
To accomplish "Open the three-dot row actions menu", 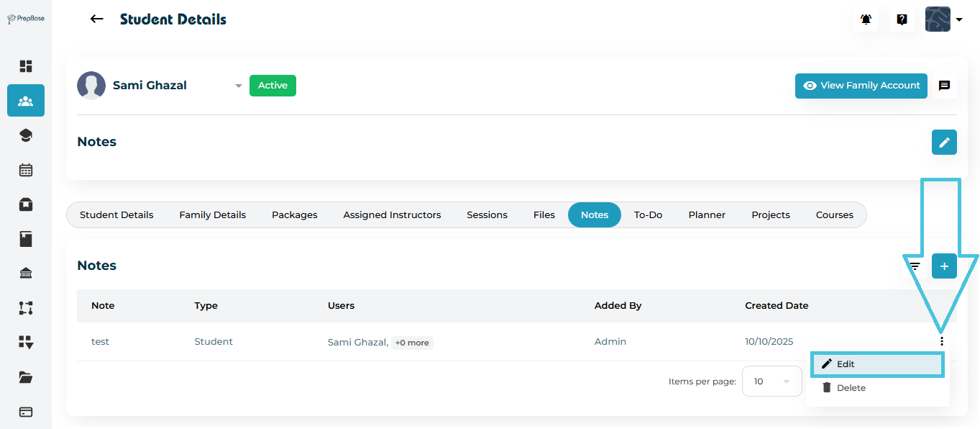I will (941, 341).
